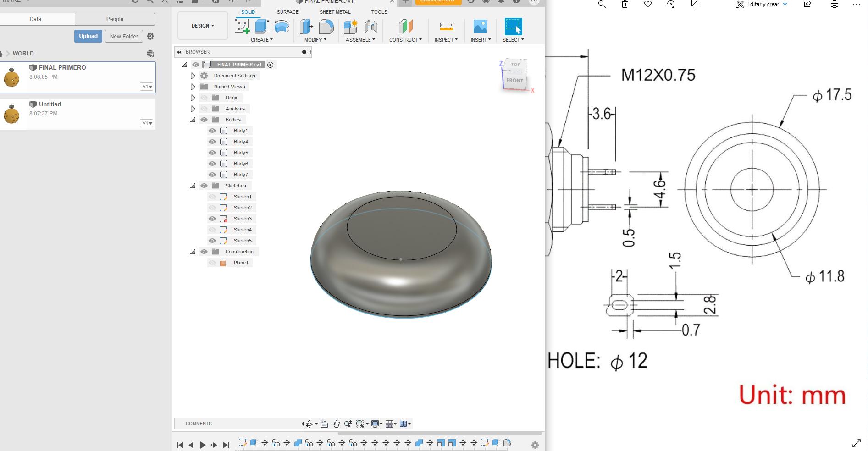
Task: Click the Photos crop icon
Action: coord(694,4)
